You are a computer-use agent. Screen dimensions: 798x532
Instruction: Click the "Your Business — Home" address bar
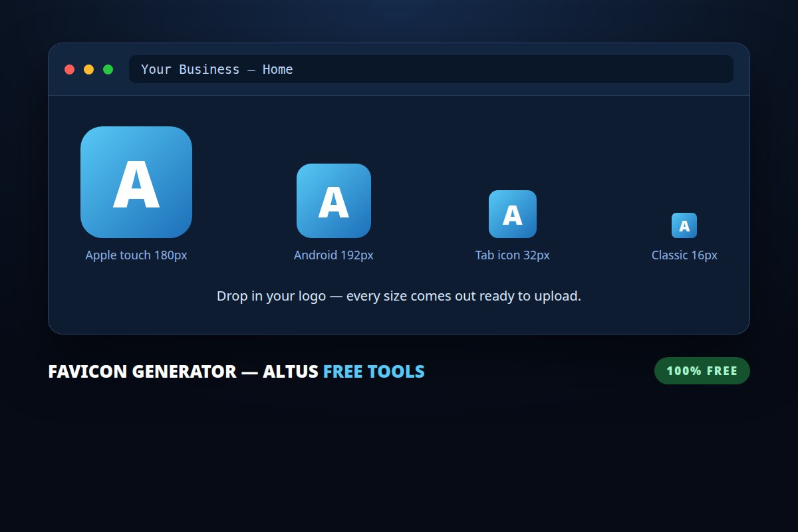pyautogui.click(x=431, y=69)
